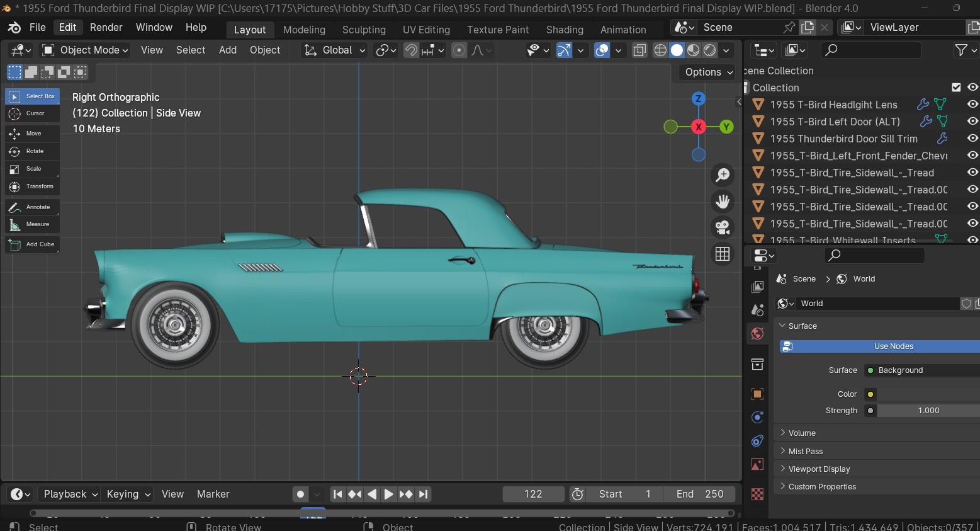Click the Blender logo menu icon
Image resolution: width=980 pixels, height=531 pixels.
coord(14,28)
